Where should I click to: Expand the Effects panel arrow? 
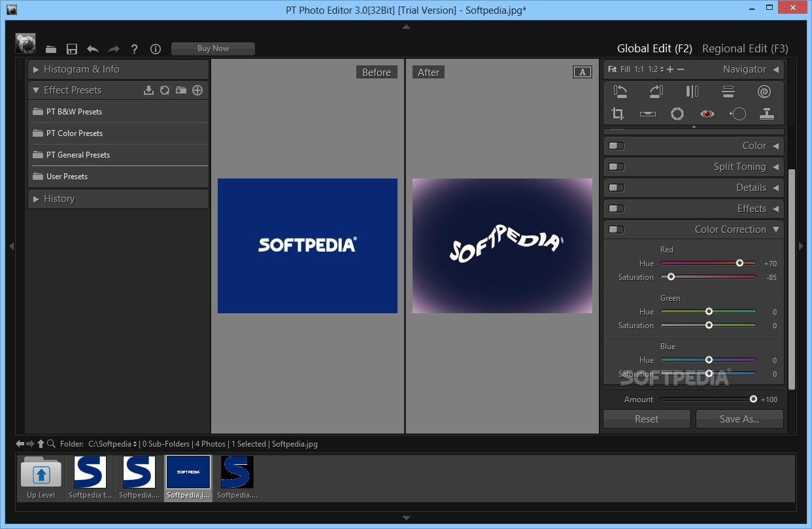776,209
